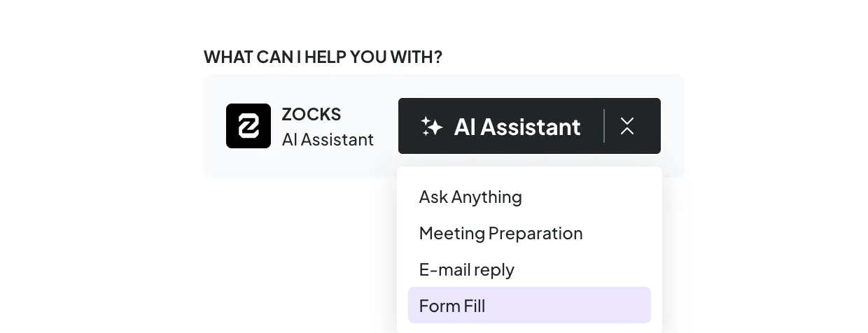Screen dimensions: 868x333
Task: Click the bold ZOCKS name label
Action: point(311,114)
